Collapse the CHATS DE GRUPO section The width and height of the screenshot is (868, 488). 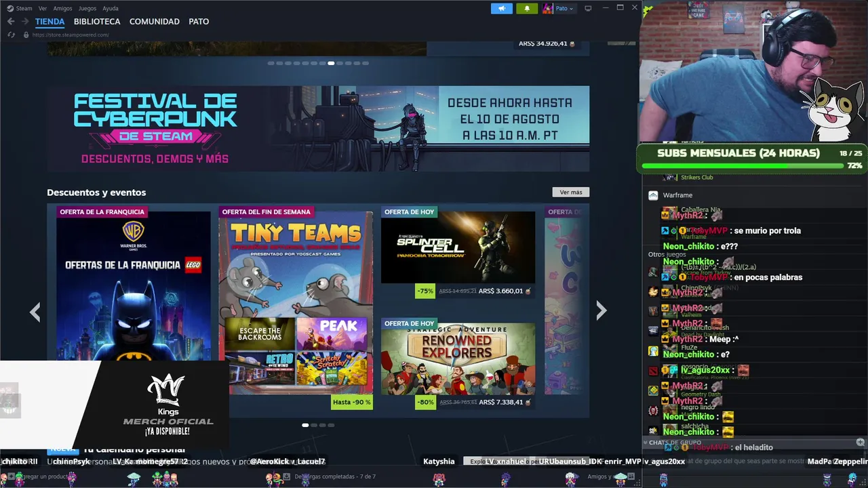coord(646,443)
